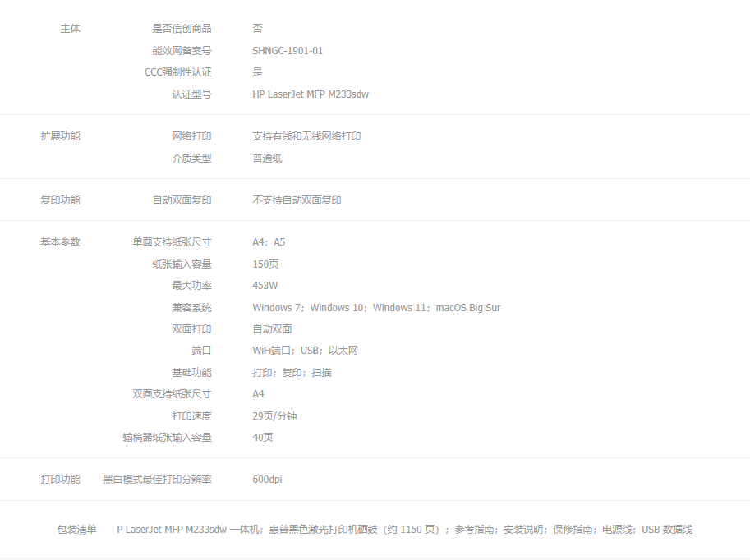Click the value 29页/分钟
This screenshot has width=750, height=560.
[x=274, y=416]
